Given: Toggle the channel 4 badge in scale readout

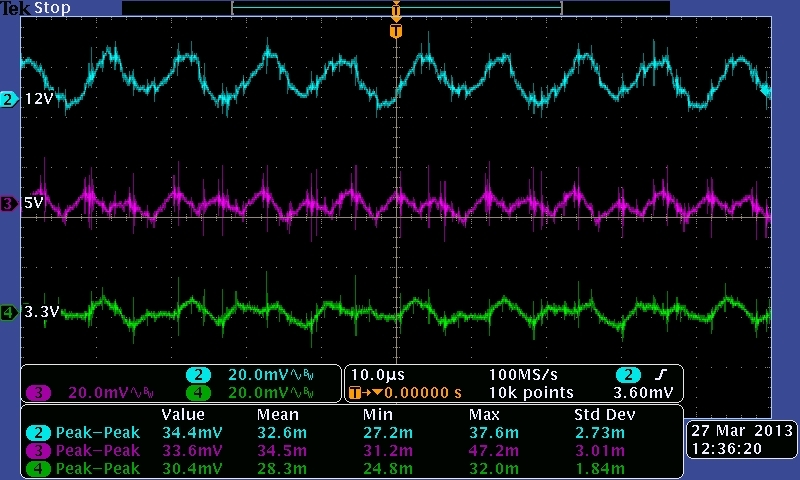Looking at the screenshot, I should click(x=196, y=393).
